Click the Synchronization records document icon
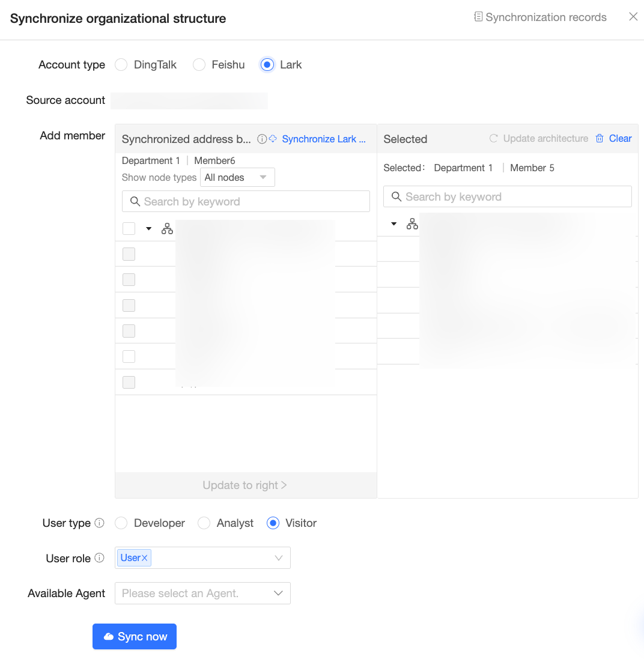Image resolution: width=644 pixels, height=662 pixels. (x=478, y=17)
